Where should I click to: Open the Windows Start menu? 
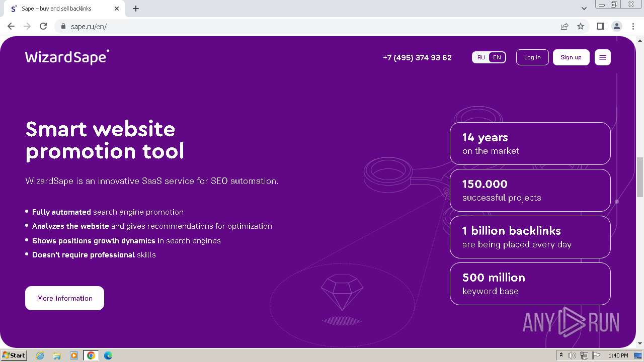tap(14, 355)
